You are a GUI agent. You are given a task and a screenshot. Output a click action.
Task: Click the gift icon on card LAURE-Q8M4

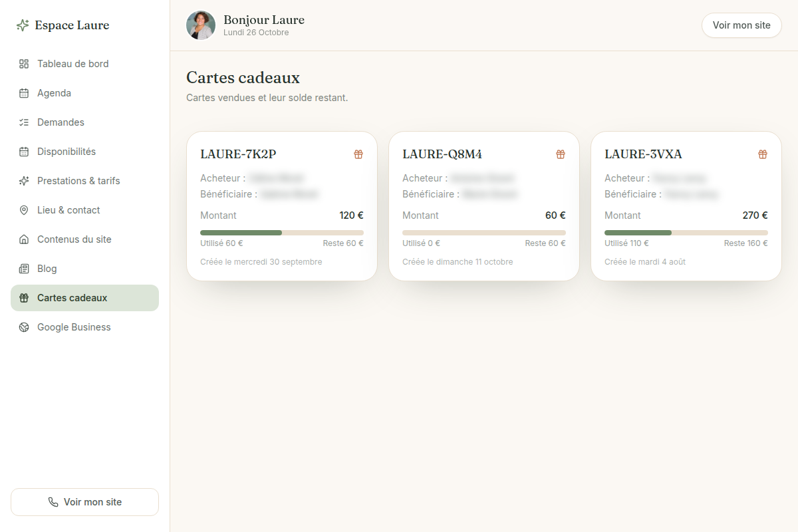tap(561, 154)
